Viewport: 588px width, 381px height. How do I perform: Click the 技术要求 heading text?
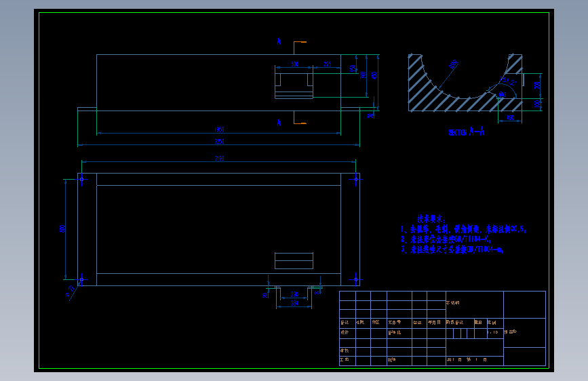tap(431, 219)
